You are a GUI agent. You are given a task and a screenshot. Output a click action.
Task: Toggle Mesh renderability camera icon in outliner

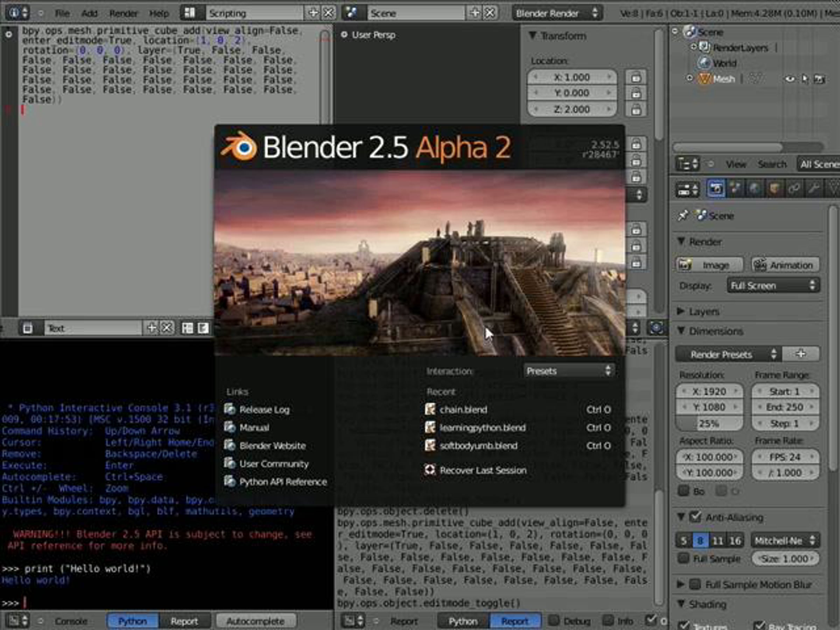(x=819, y=79)
